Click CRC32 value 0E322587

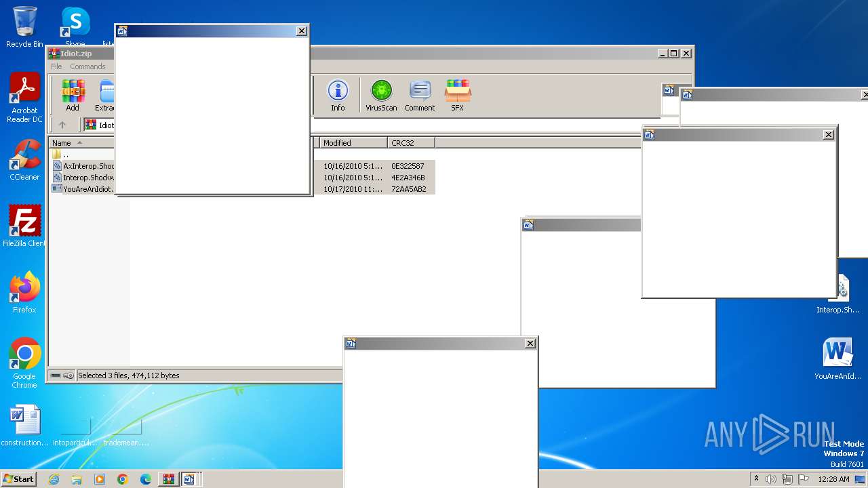(x=408, y=166)
